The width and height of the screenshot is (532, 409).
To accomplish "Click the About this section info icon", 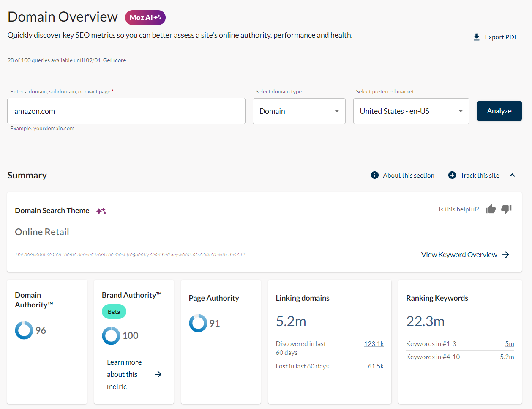I will (375, 175).
